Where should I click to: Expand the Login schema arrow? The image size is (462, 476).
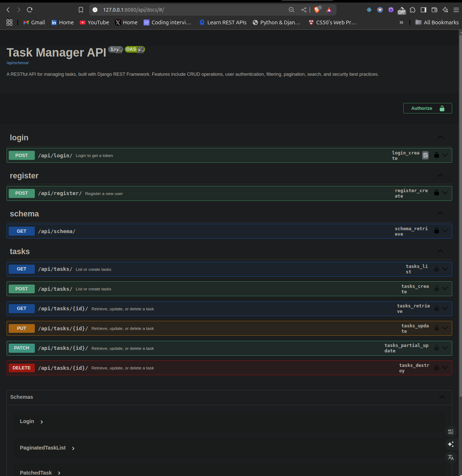[42, 422]
